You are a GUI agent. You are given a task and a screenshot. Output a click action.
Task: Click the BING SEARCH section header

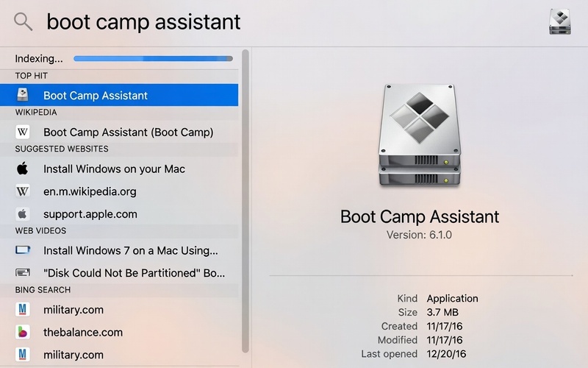43,290
